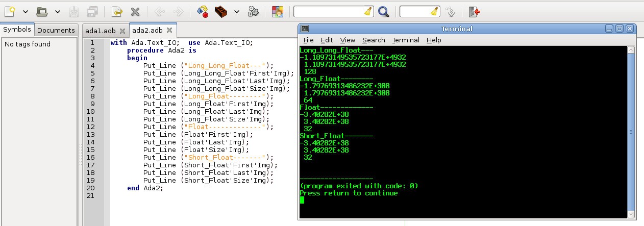644x226 pixels.
Task: Click the Terminal scrollbar up arrow
Action: click(631, 50)
